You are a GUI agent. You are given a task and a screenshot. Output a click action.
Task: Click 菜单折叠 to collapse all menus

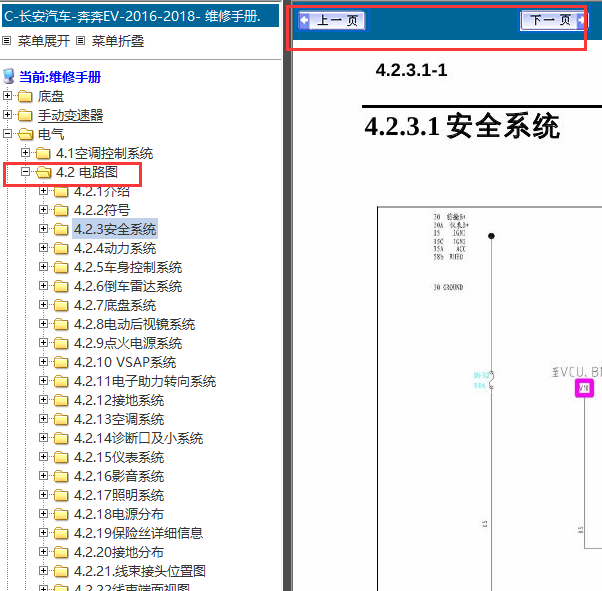point(118,41)
